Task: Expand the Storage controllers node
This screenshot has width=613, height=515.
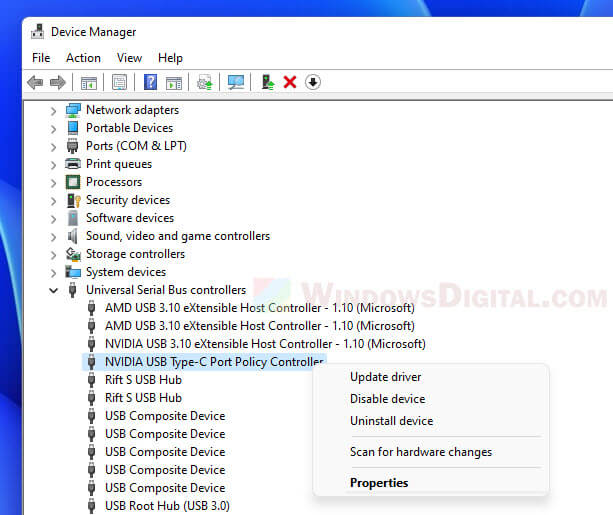Action: pyautogui.click(x=54, y=255)
